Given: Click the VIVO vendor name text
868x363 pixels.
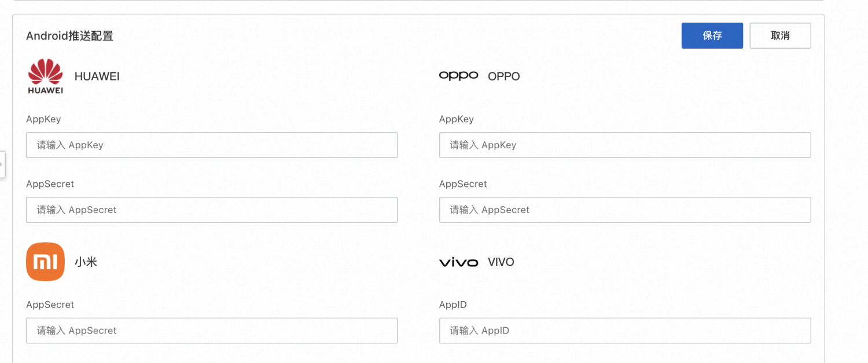Looking at the screenshot, I should (x=501, y=262).
